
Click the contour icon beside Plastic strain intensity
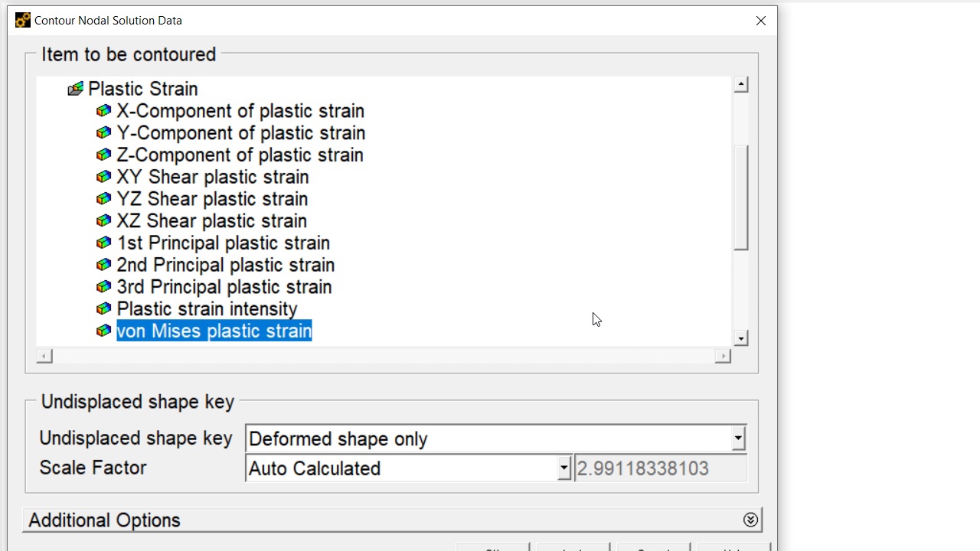pyautogui.click(x=103, y=309)
